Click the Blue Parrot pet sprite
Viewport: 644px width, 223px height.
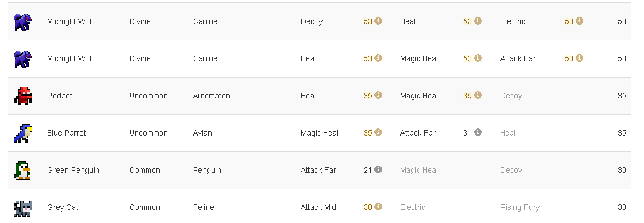[x=22, y=133]
